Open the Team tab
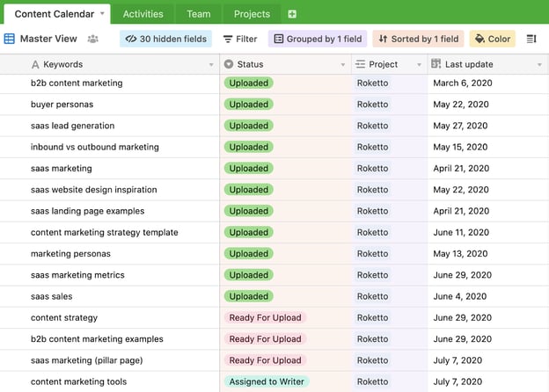This screenshot has width=549, height=392. [x=198, y=14]
